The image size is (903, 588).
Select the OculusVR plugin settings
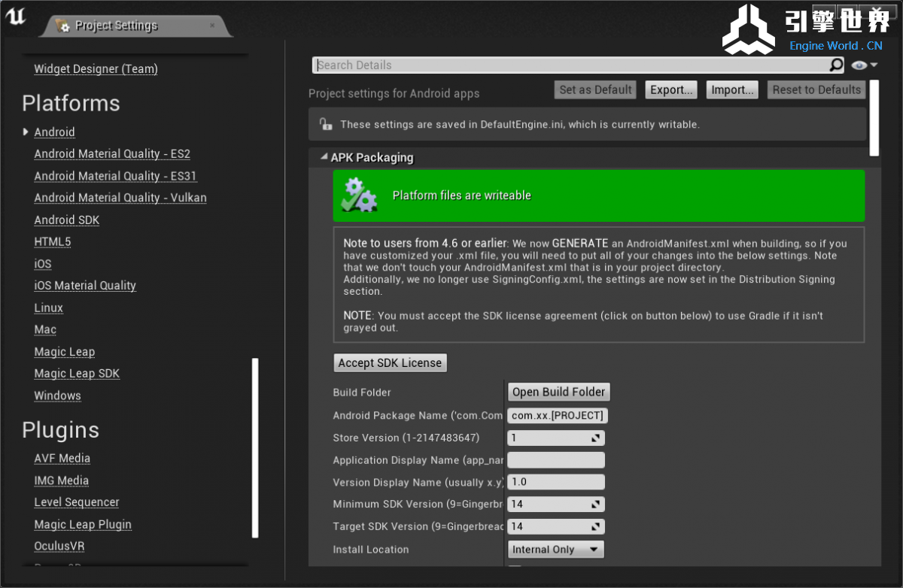59,547
